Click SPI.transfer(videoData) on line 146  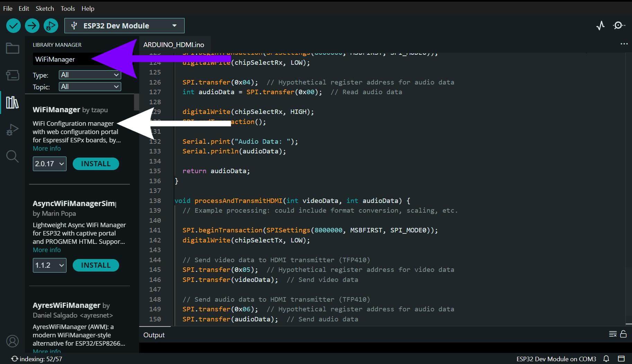pos(230,280)
